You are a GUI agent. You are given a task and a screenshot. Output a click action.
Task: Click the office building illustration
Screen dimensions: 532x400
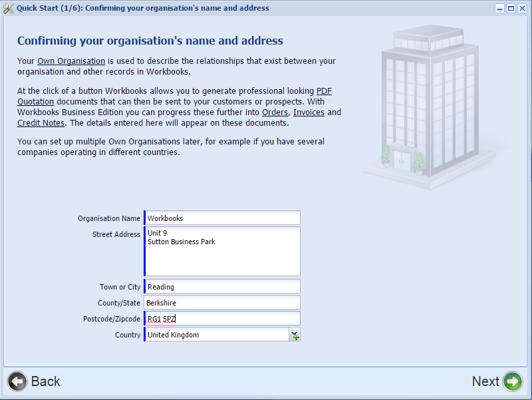pos(430,107)
